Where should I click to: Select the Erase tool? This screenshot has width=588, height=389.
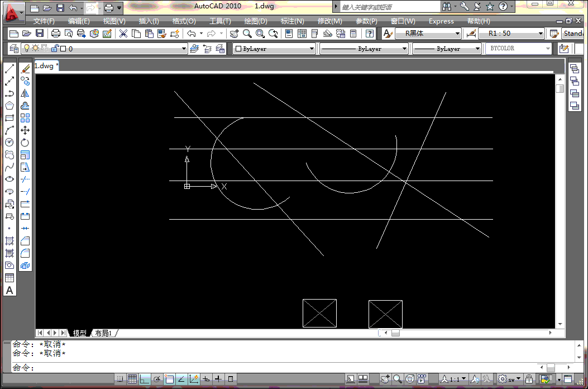(x=25, y=69)
